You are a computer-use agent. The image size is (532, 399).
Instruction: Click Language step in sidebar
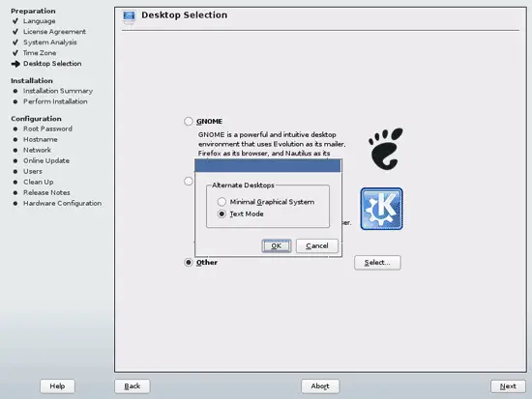tap(40, 21)
